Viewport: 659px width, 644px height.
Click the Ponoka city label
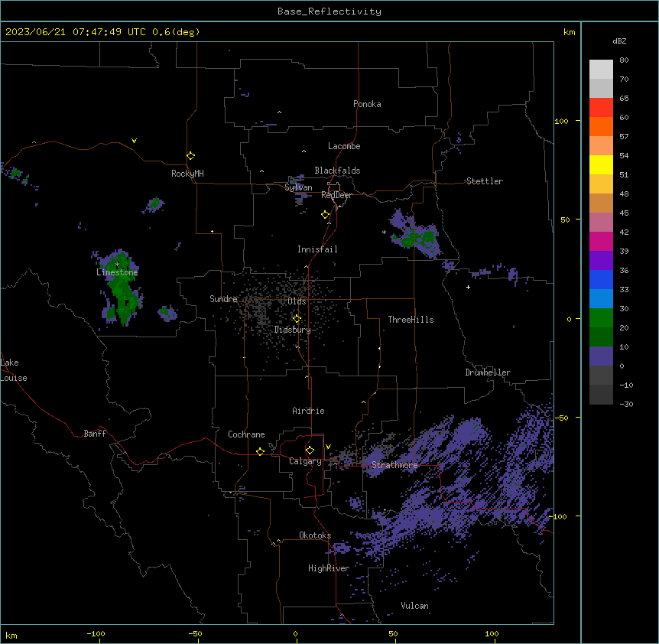(x=367, y=104)
